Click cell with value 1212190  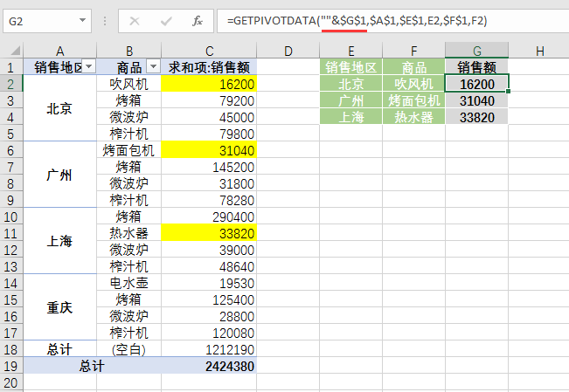[x=209, y=349]
